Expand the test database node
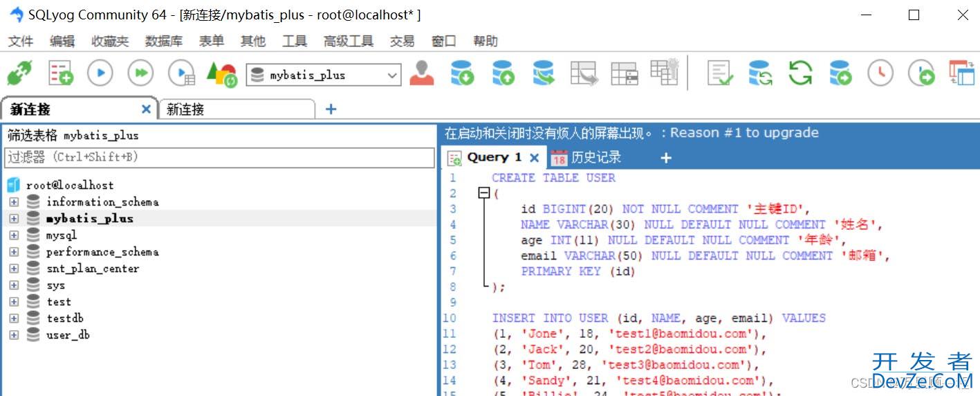Screen dimensions: 980x396 (x=14, y=302)
